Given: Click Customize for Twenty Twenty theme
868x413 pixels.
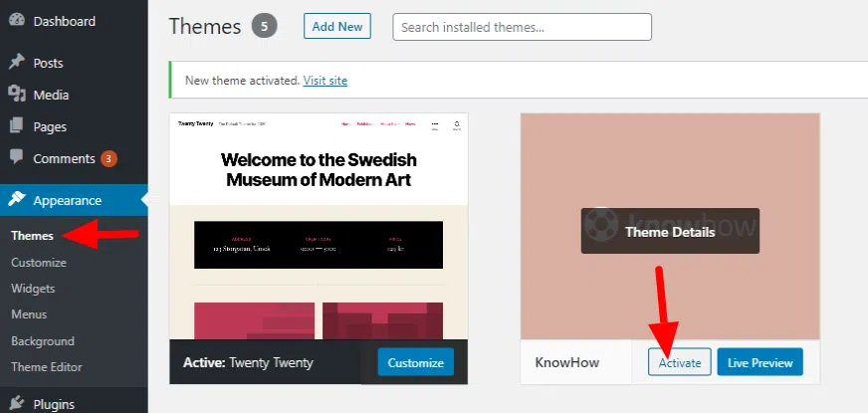Looking at the screenshot, I should pos(415,363).
